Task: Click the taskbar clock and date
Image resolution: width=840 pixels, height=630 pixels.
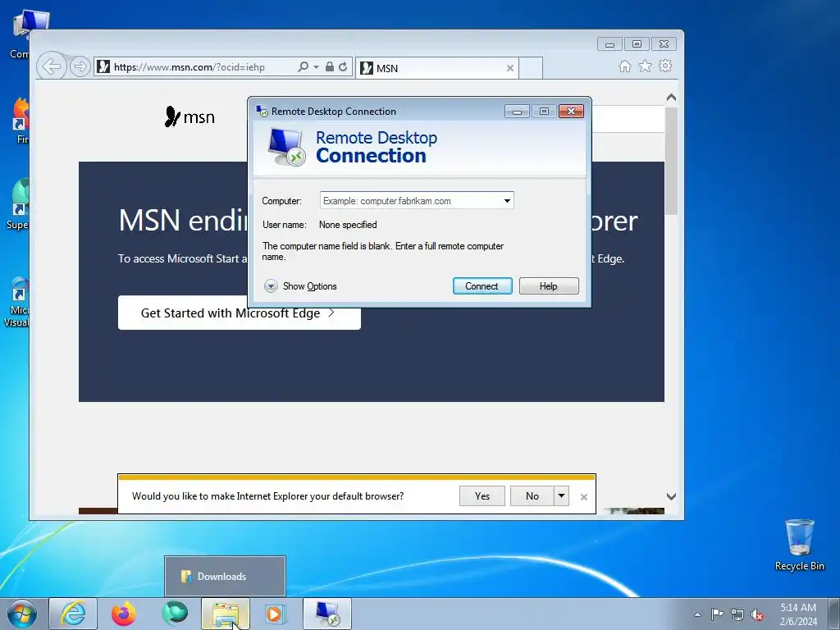Action: coord(798,614)
